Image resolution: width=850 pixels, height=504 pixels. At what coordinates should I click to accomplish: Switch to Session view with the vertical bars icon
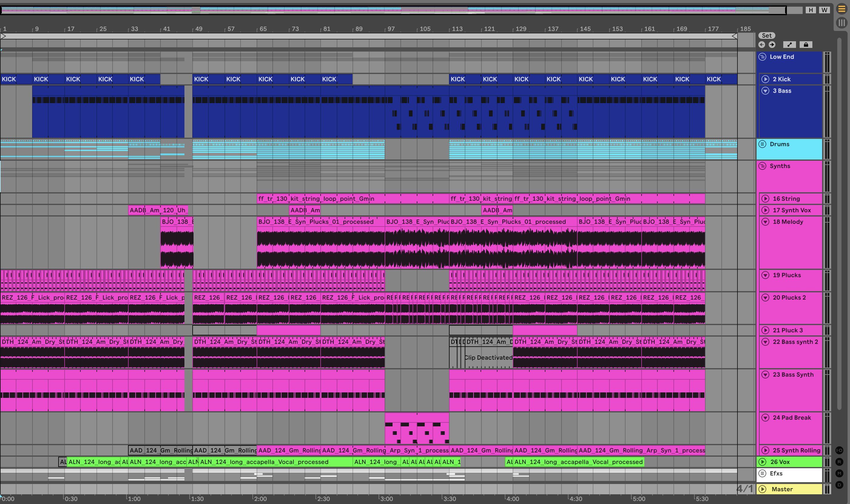(842, 23)
